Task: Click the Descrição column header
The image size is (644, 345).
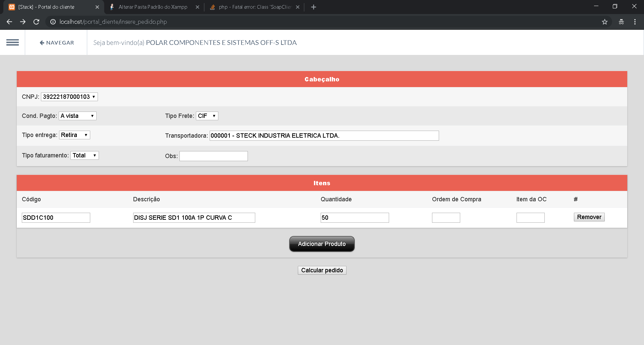Action: 147,199
